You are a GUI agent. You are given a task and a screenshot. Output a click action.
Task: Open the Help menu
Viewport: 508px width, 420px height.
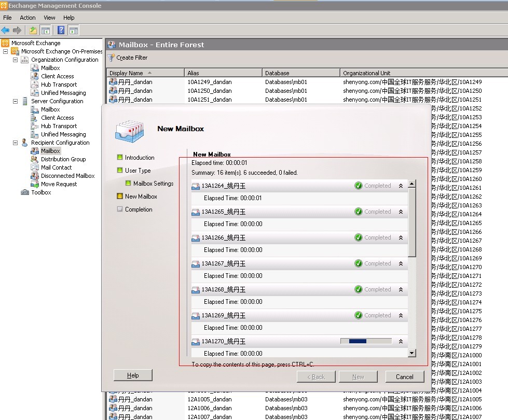pos(68,18)
